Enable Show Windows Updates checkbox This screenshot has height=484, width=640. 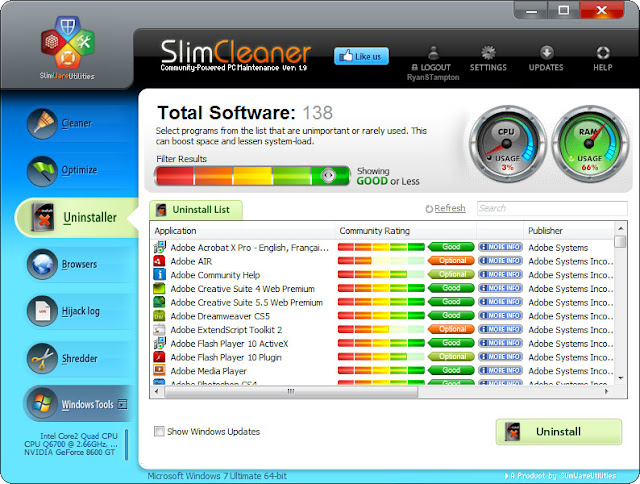tap(159, 431)
